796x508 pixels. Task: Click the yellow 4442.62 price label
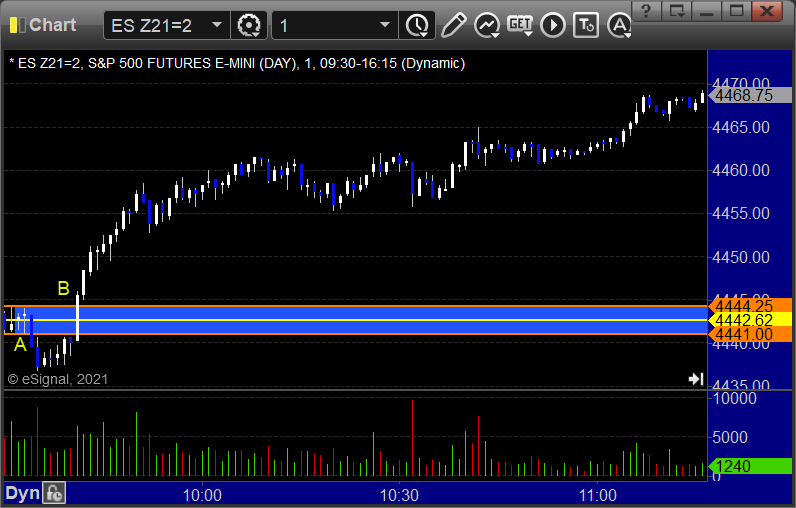coord(750,320)
